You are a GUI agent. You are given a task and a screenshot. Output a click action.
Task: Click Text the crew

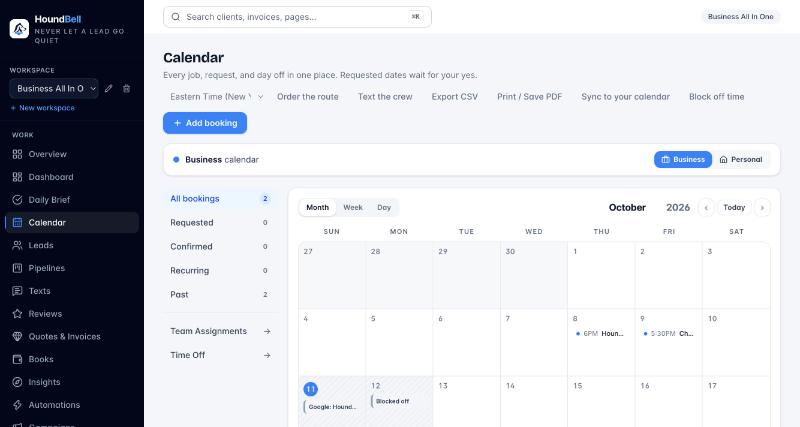[x=385, y=96]
